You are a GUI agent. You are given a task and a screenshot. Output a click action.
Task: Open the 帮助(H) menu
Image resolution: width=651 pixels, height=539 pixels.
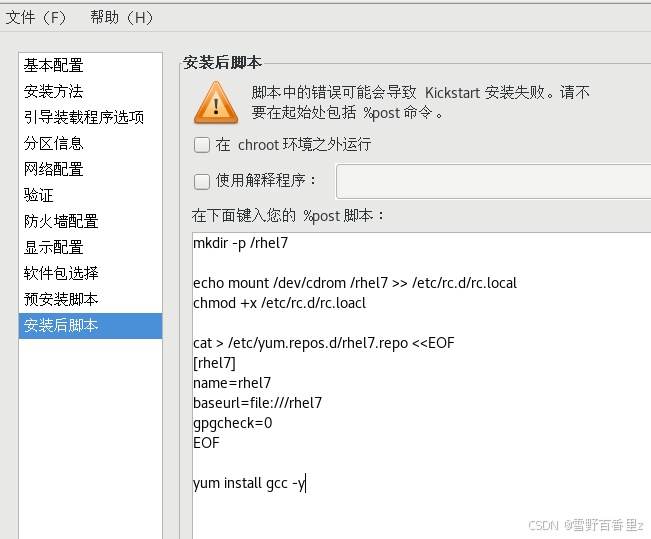(x=122, y=18)
